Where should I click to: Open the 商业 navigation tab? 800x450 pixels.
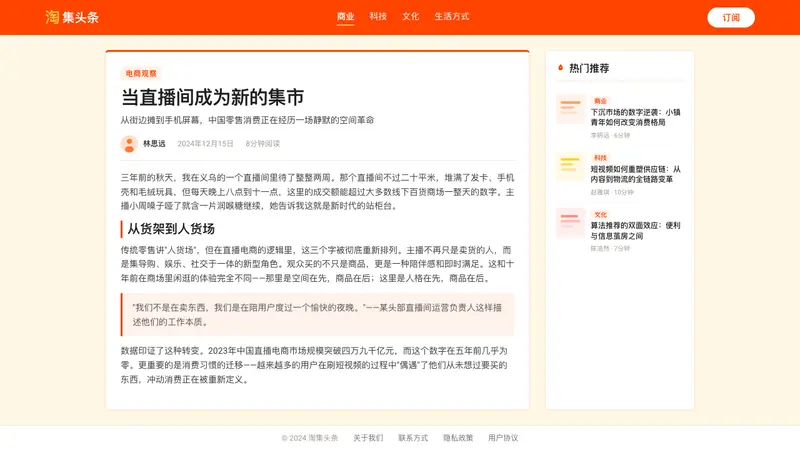coord(345,16)
